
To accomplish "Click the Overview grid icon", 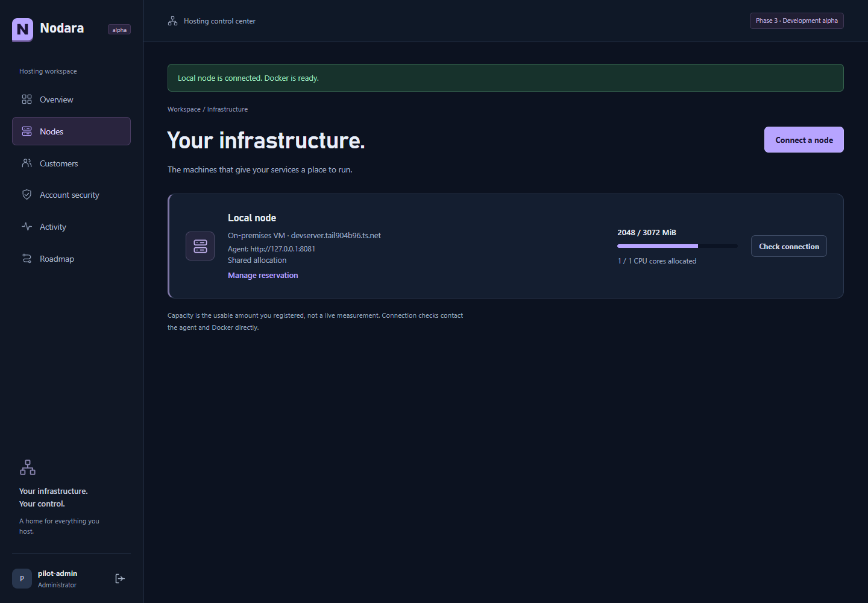I will coord(27,99).
